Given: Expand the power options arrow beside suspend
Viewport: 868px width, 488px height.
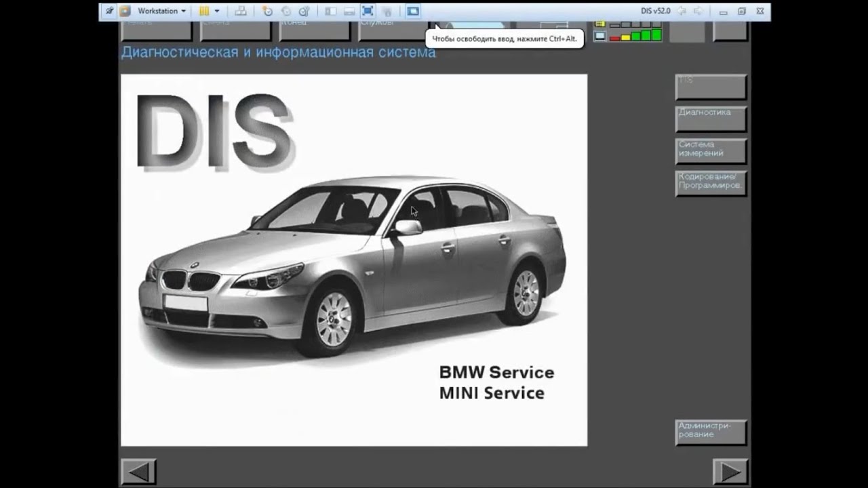Looking at the screenshot, I should (x=217, y=11).
